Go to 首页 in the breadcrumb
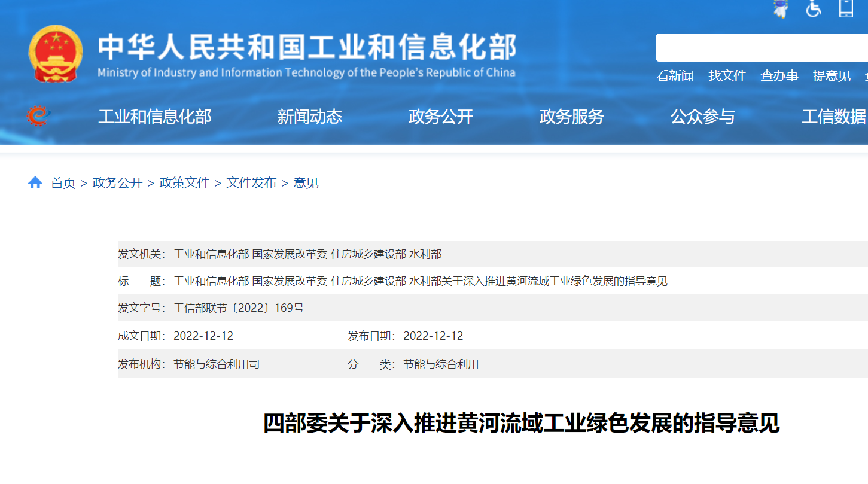The width and height of the screenshot is (868, 484). click(63, 183)
